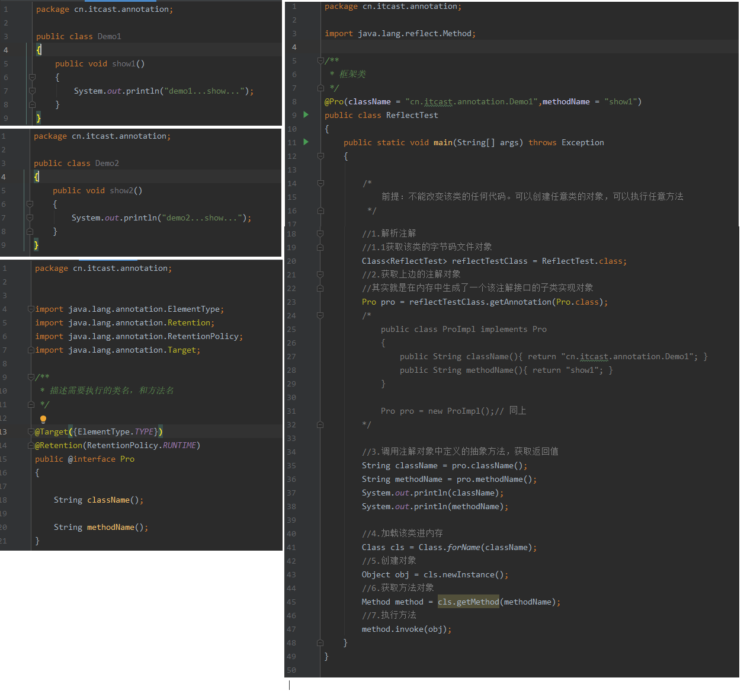This screenshot has width=744, height=700.
Task: Click Class.forName(className) on line 41
Action: [x=475, y=547]
